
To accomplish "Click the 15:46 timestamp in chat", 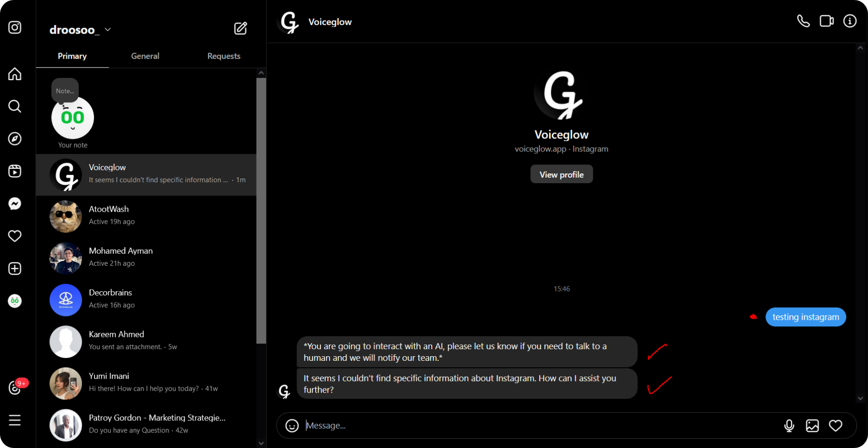I will 562,289.
